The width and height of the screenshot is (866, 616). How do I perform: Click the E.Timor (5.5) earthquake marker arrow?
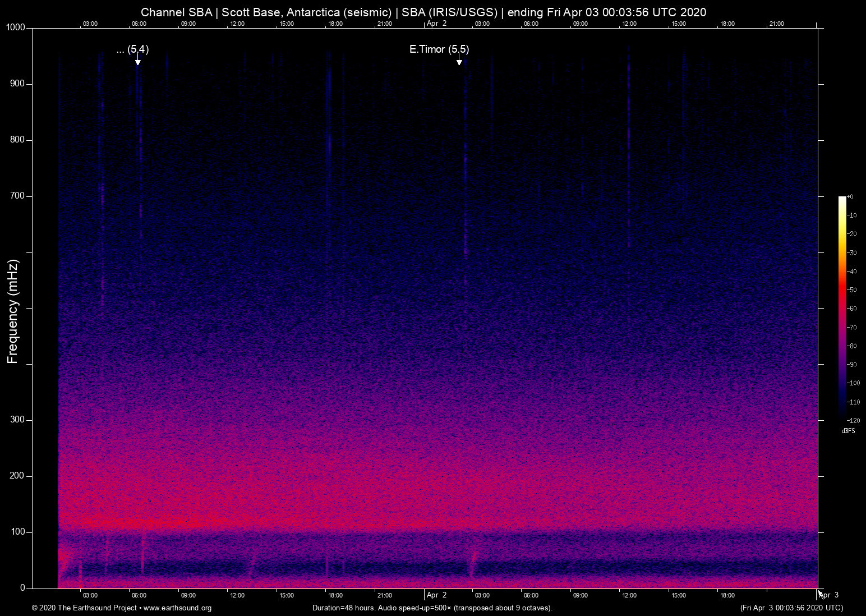tap(459, 62)
